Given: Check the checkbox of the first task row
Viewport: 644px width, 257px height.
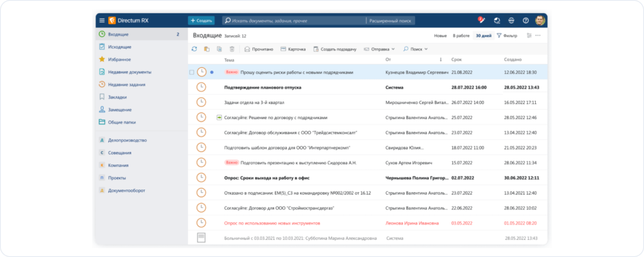Looking at the screenshot, I should 192,72.
